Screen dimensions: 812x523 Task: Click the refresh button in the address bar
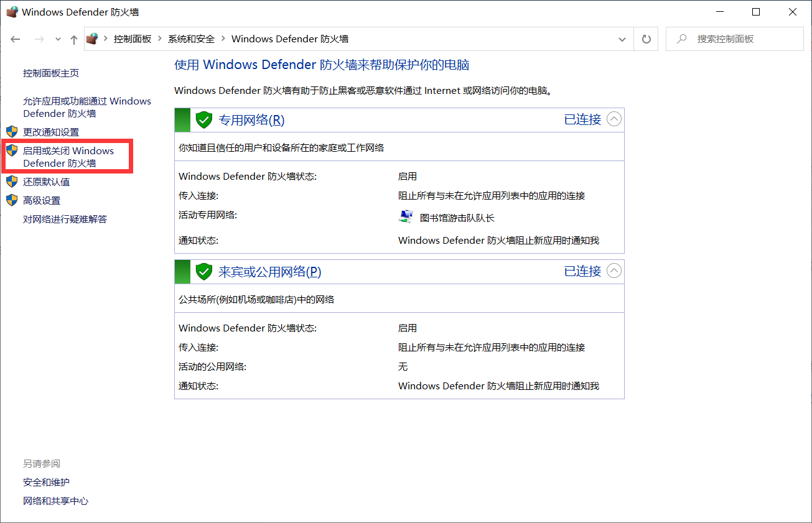pos(646,39)
